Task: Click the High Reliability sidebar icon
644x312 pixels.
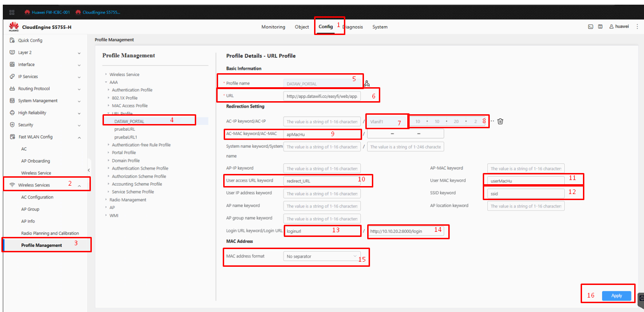Action: [x=12, y=113]
